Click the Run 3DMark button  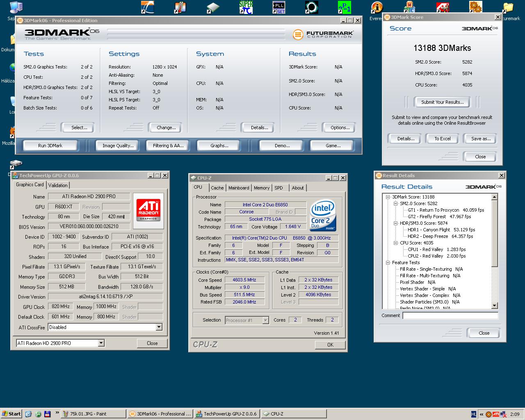click(x=50, y=146)
